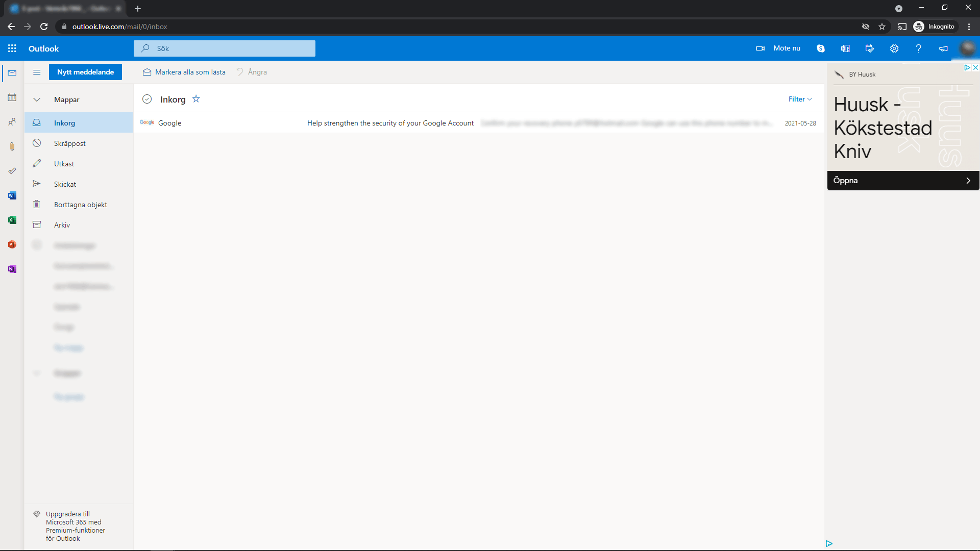Click the Outlook brand title
The width and height of the screenshot is (980, 551).
(43, 48)
